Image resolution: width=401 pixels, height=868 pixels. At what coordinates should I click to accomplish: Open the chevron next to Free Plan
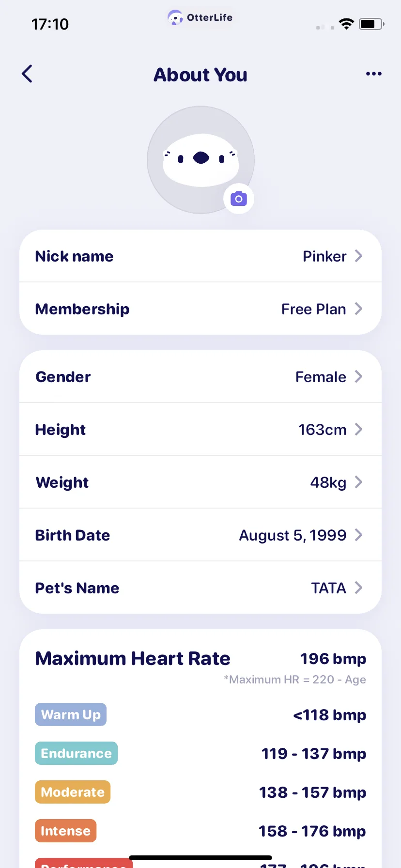click(x=358, y=309)
